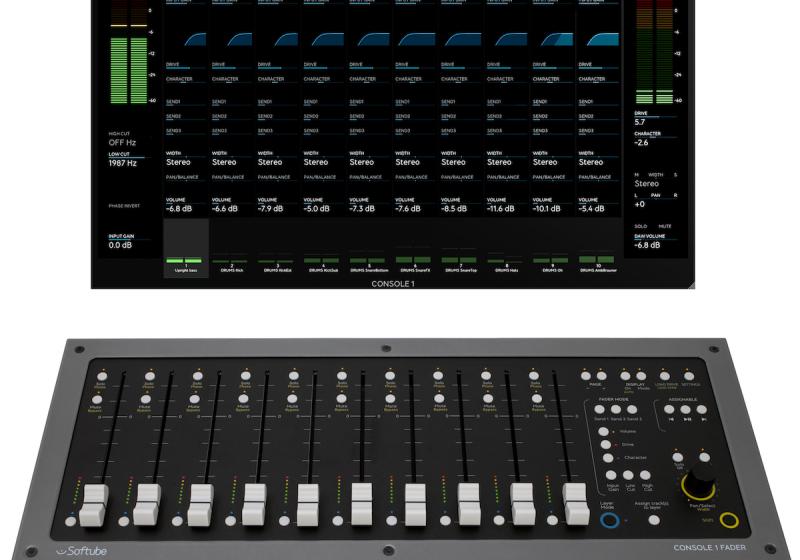This screenshot has width=800, height=560.
Task: Click the Page plus hardware button
Action: [x=602, y=376]
